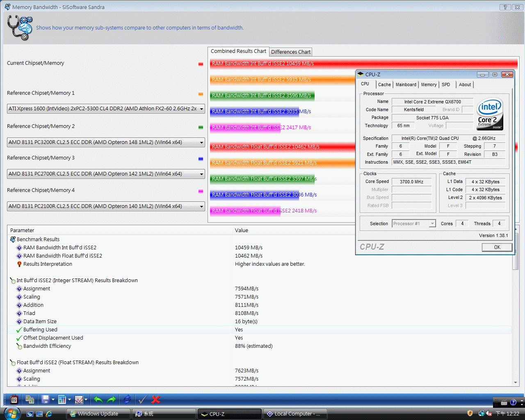
Task: Select Float Buff'd iSSE2 Results Breakdown header
Action: [259, 363]
